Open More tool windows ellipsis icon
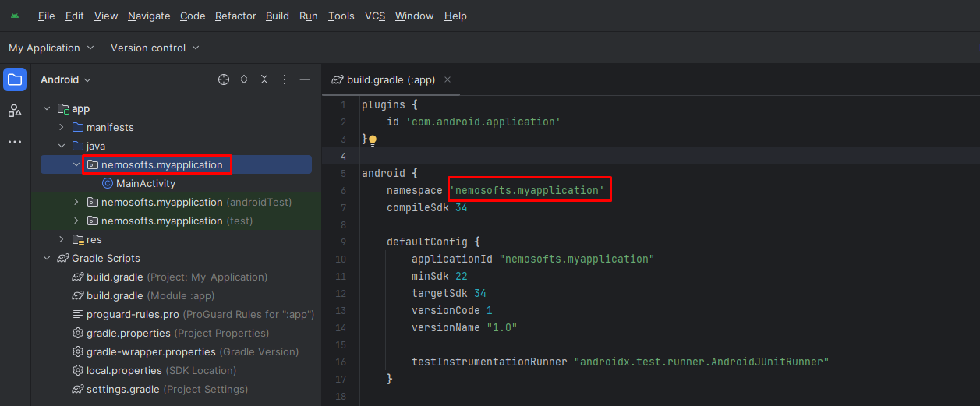Image resolution: width=980 pixels, height=406 pixels. click(15, 142)
